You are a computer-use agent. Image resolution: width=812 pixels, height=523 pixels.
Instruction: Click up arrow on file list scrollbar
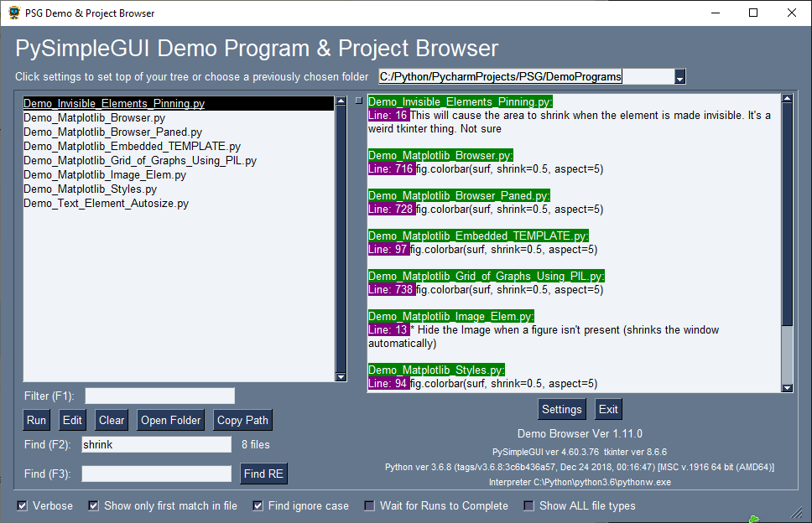point(342,101)
